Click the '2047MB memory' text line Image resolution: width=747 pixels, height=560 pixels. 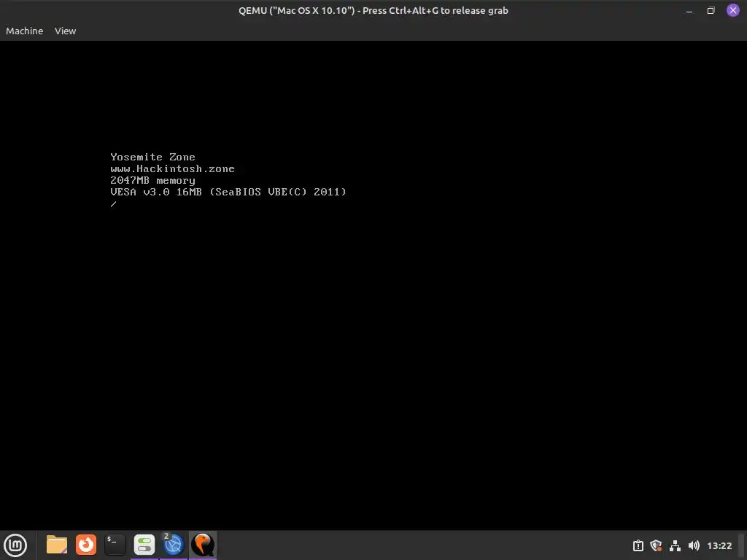[x=152, y=181]
